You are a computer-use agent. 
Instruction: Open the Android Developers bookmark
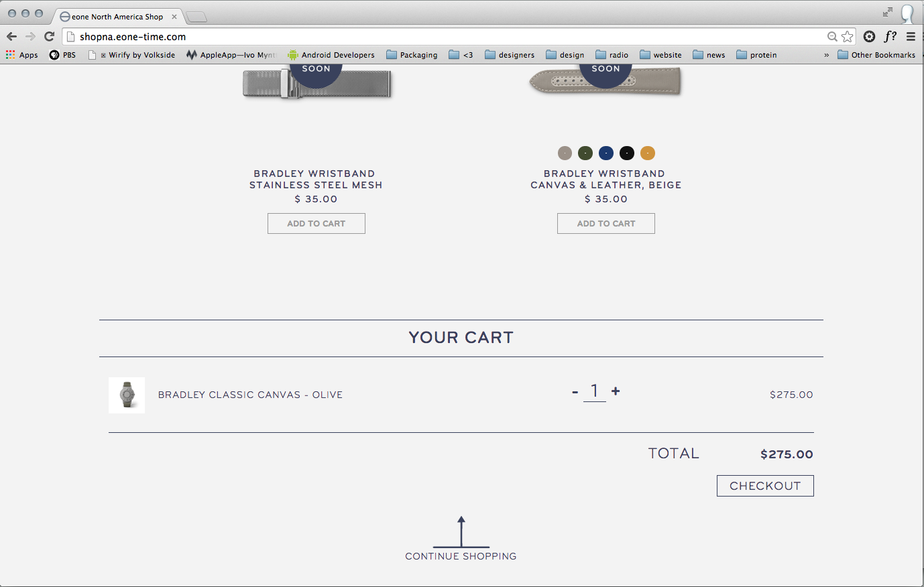331,55
